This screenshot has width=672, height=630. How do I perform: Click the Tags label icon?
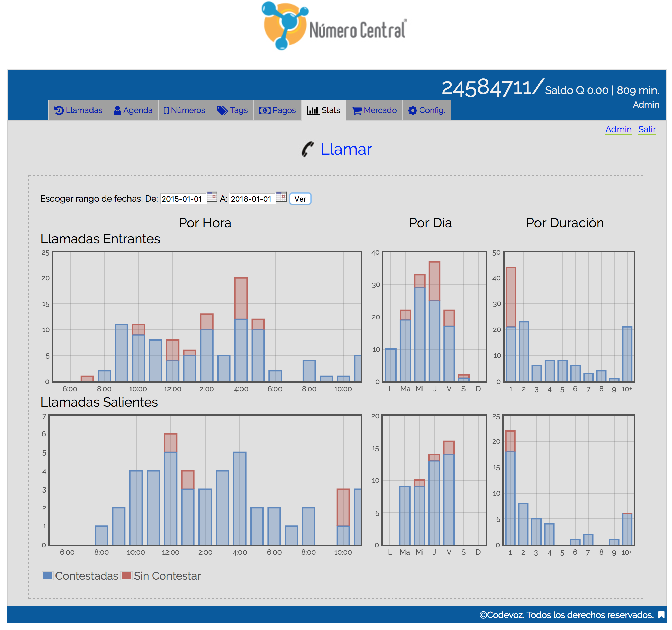pyautogui.click(x=222, y=111)
